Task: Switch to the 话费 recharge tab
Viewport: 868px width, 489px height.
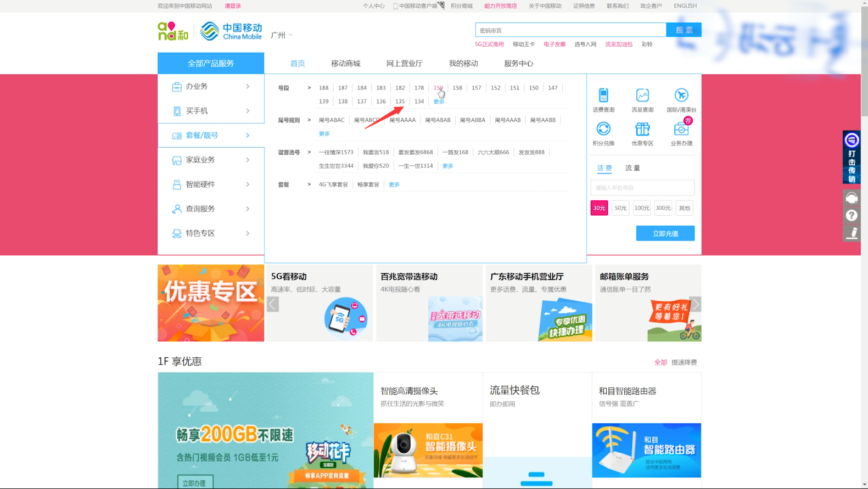Action: pyautogui.click(x=604, y=168)
